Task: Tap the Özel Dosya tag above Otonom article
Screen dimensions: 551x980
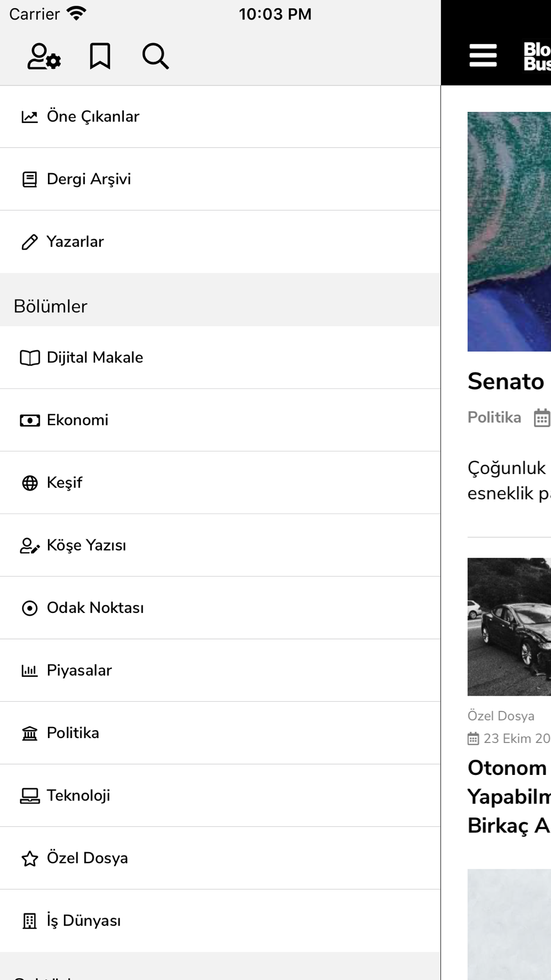Action: click(501, 715)
